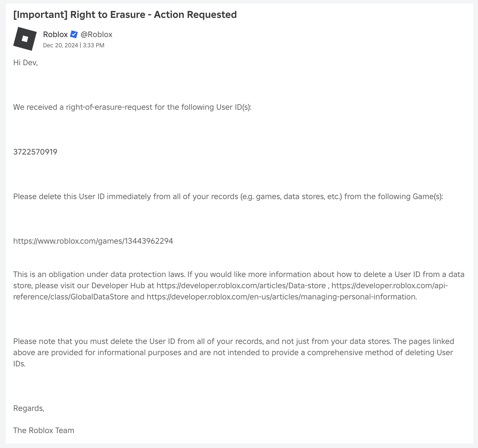Click the Roblox logo avatar
The width and height of the screenshot is (478, 448).
point(25,39)
